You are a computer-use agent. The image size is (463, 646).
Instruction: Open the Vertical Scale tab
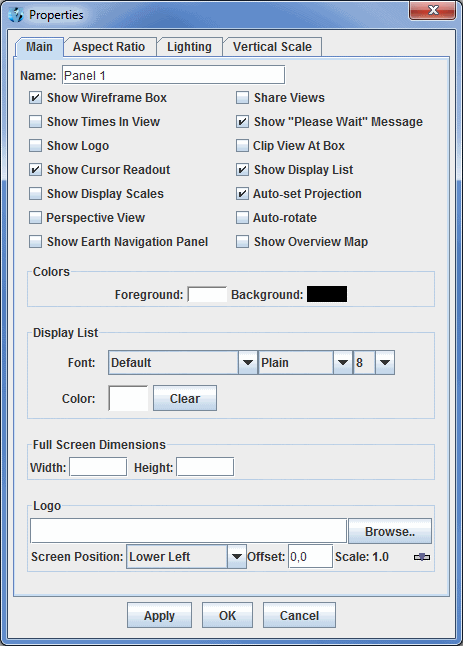pos(272,47)
